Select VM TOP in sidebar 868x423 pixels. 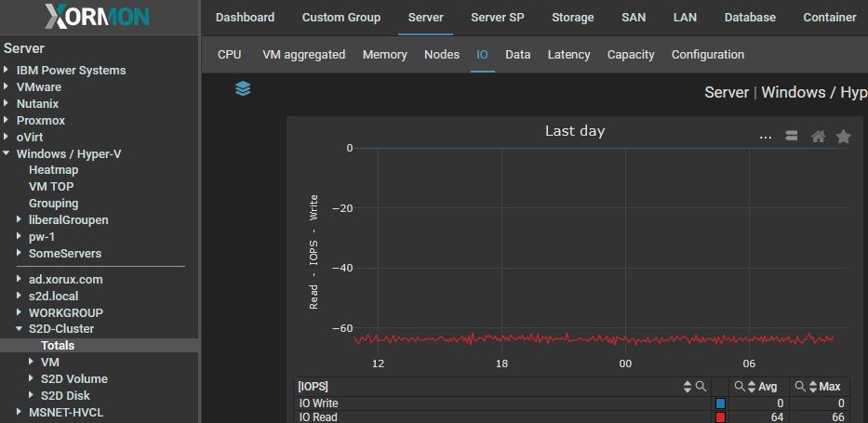[51, 187]
